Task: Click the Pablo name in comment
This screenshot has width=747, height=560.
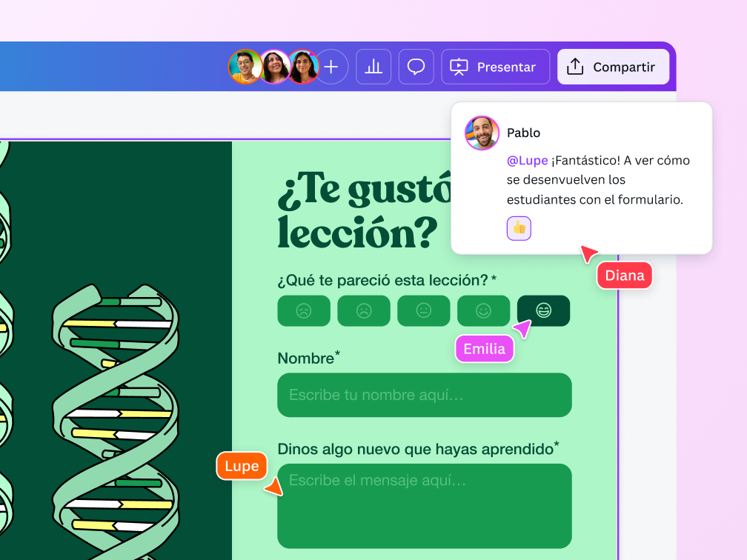Action: click(x=523, y=133)
